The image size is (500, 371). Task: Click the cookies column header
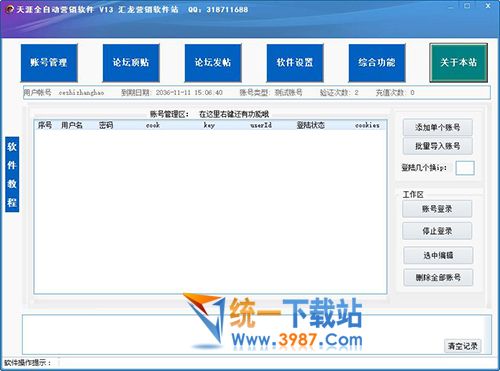click(367, 125)
